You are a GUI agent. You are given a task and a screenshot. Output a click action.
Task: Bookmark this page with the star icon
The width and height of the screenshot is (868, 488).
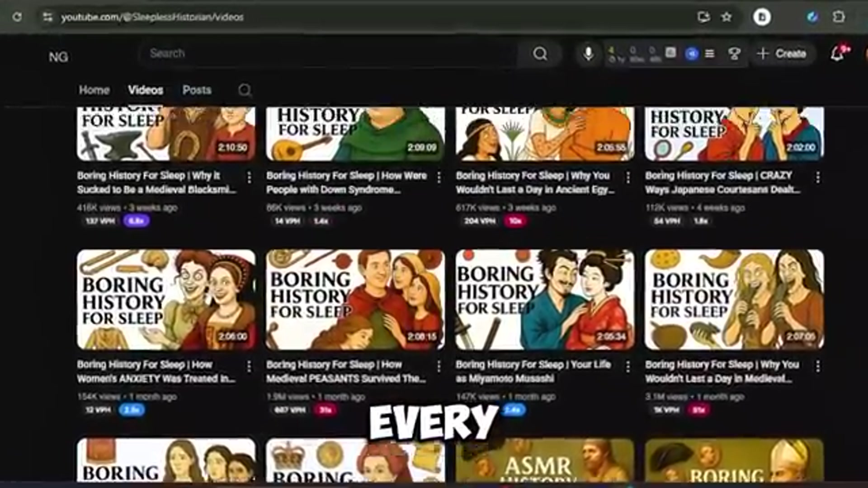click(726, 17)
